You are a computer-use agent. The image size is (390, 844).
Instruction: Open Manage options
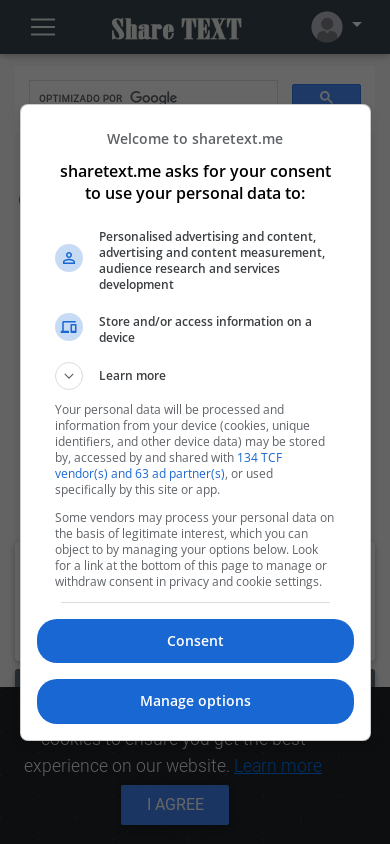[195, 701]
